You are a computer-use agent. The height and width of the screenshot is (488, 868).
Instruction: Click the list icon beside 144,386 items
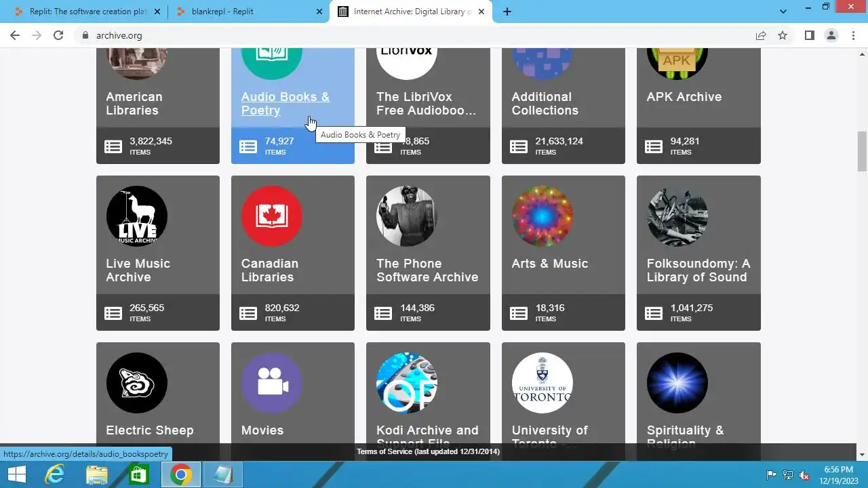coord(383,313)
